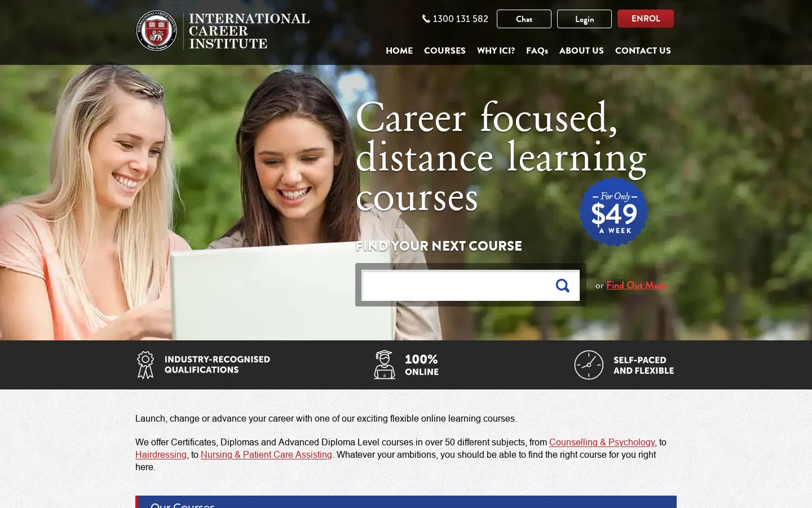Click the red ENROL button
This screenshot has width=812, height=508.
tap(646, 19)
